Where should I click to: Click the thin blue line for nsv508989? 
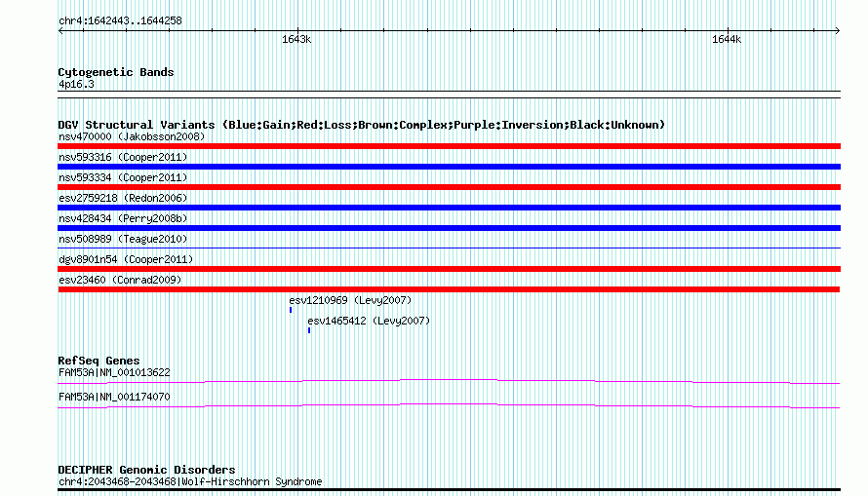tap(449, 248)
